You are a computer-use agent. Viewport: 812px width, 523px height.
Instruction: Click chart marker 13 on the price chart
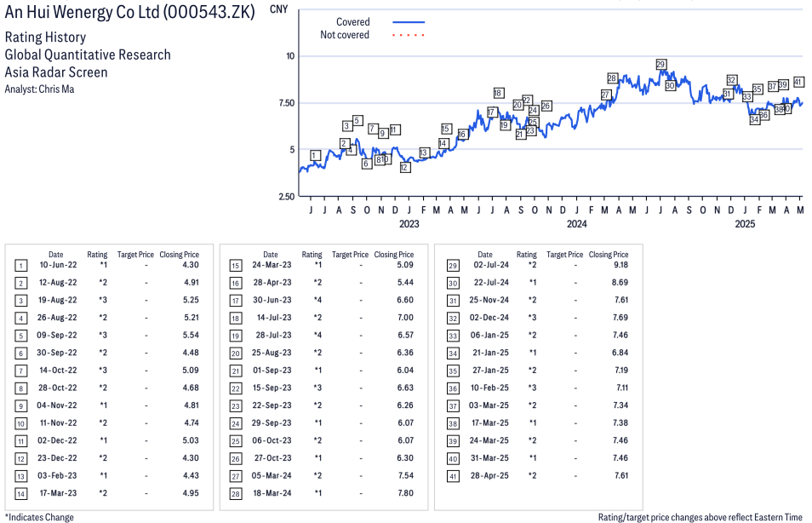click(424, 153)
